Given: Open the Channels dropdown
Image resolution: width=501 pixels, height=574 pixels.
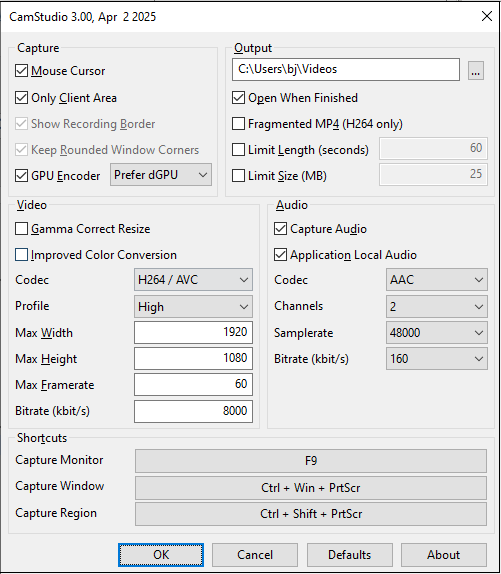Looking at the screenshot, I should (437, 306).
